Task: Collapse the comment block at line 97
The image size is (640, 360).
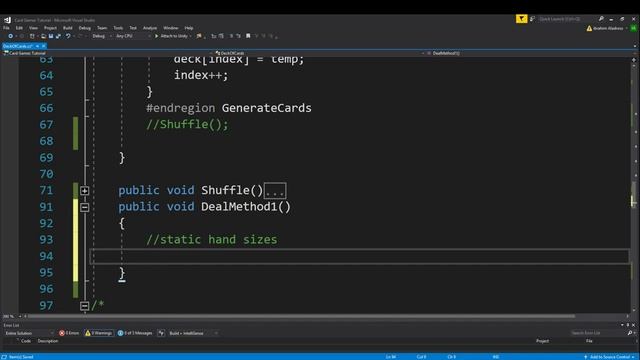Action: tap(84, 306)
